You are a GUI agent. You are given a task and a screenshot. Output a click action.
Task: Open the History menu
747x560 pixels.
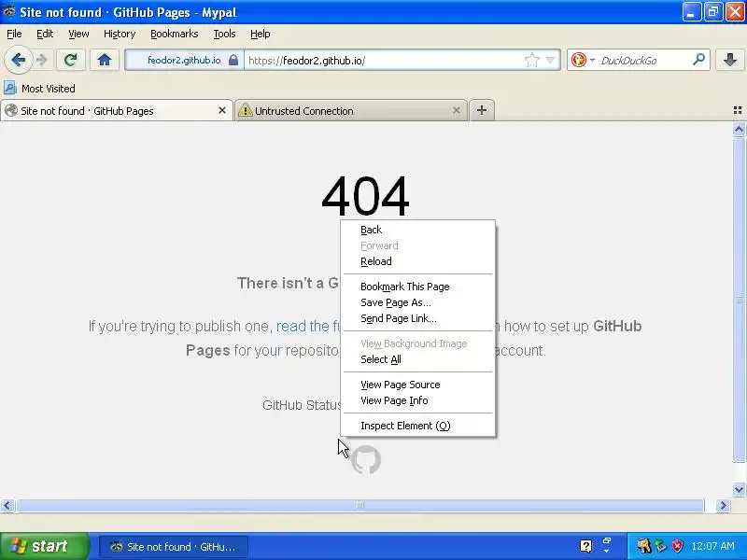click(120, 34)
